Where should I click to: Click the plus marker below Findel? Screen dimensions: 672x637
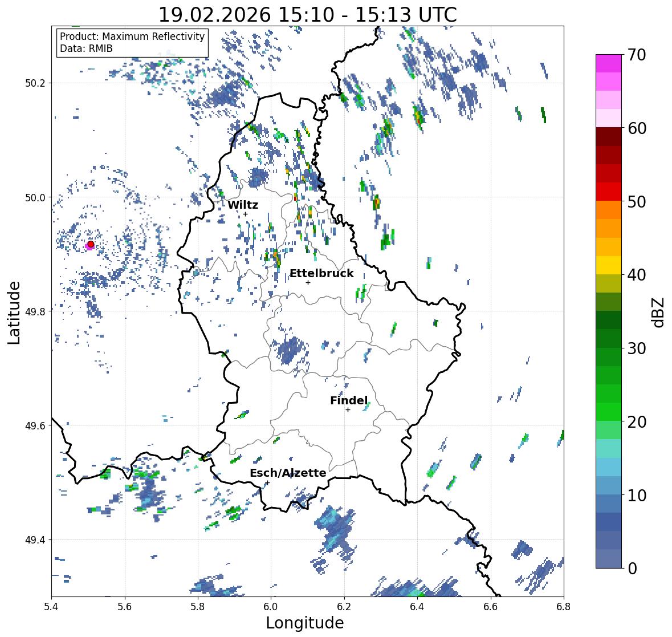tap(348, 410)
